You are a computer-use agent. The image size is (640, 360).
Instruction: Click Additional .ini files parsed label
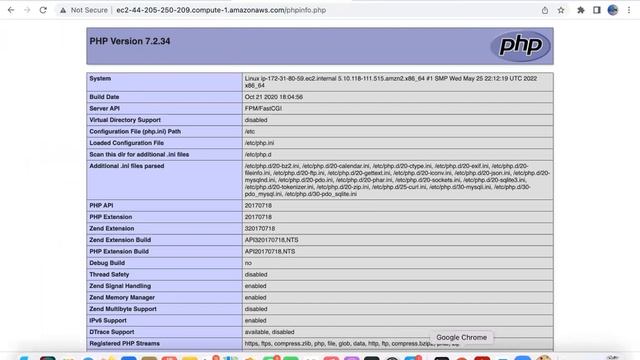coord(127,166)
